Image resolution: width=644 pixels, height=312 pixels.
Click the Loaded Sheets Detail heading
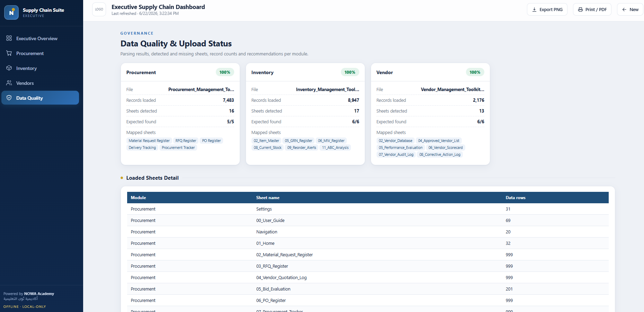(152, 178)
